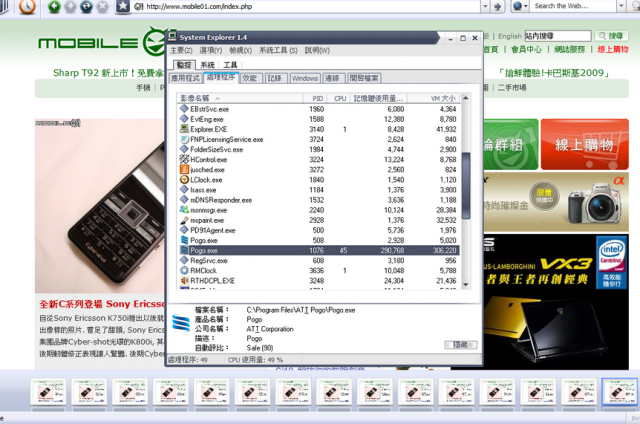
Task: Click the process list scrollbar thumb
Action: pyautogui.click(x=465, y=186)
